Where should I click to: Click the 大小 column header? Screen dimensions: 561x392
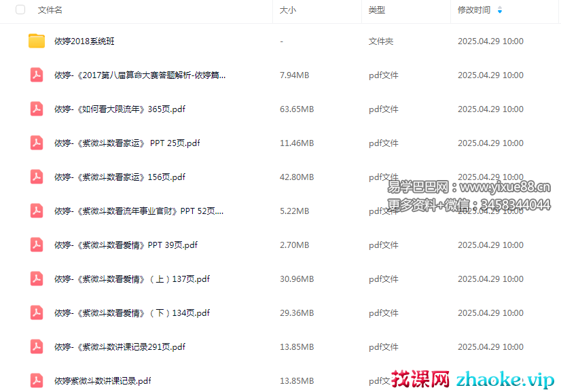tap(288, 10)
